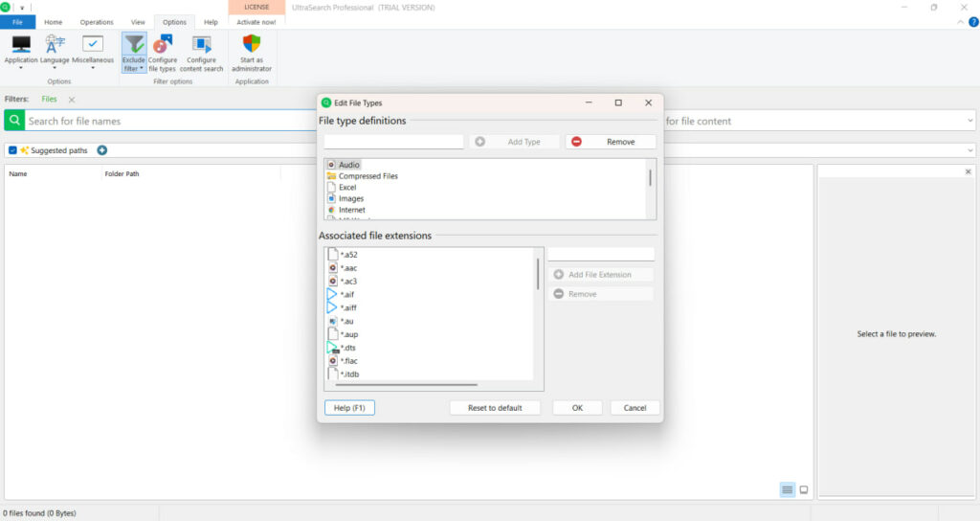Click the Folder Path column header
Screen dimensions: 980x521
[122, 174]
